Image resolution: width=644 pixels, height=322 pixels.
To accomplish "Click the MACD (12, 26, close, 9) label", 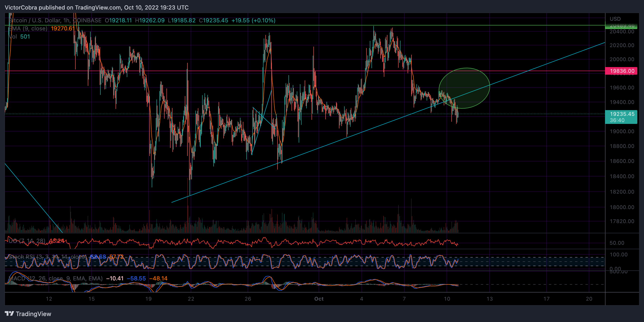I will (55, 278).
